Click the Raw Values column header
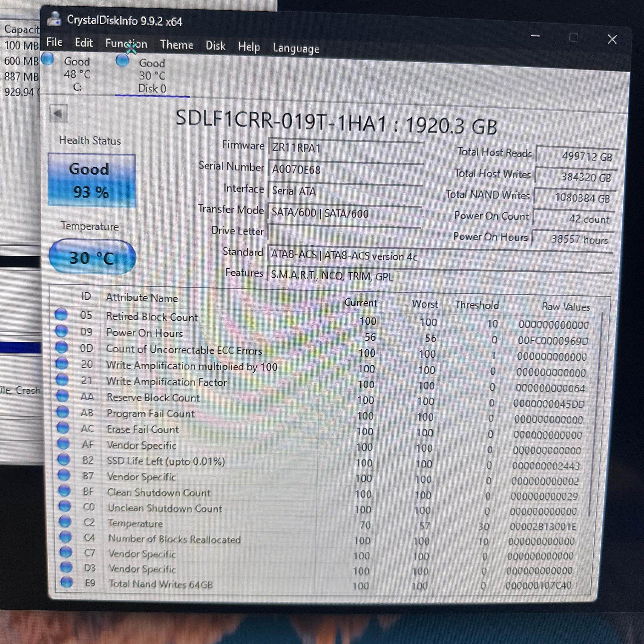 566,306
